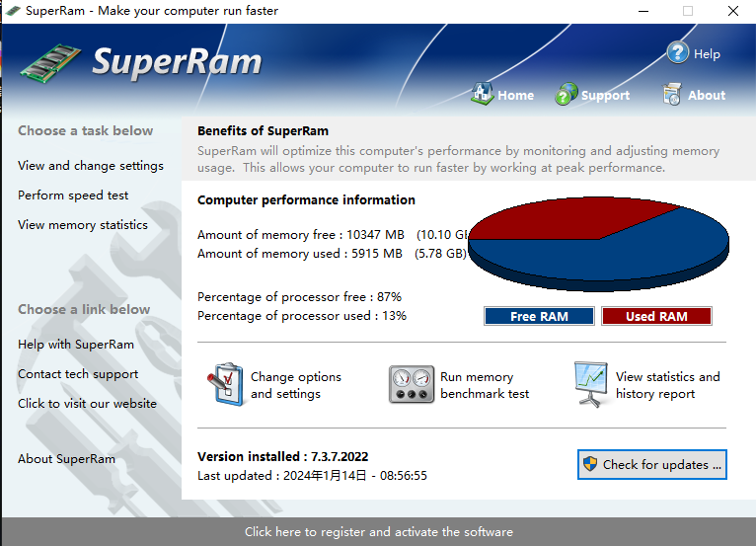Click the Support globe icon
Viewport: 756px width, 546px height.
(x=567, y=95)
